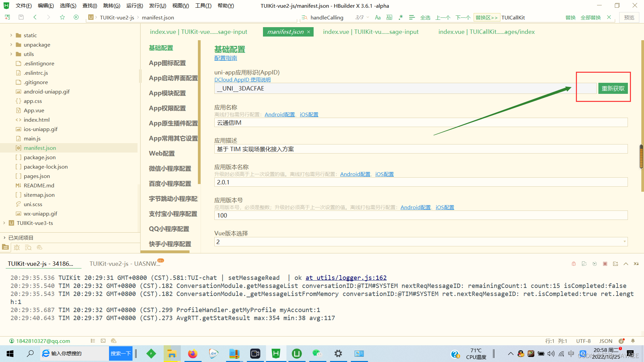Open a new terminal from the console toolbar
The width and height of the screenshot is (644, 362).
coord(615,264)
